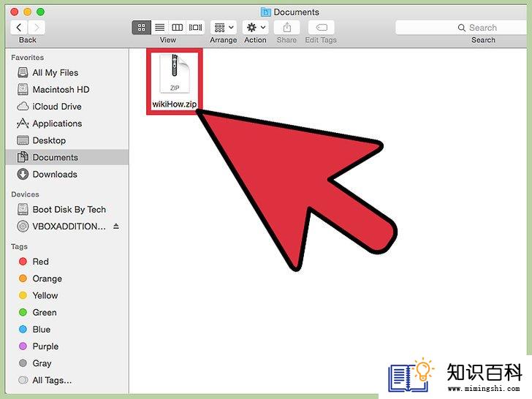Screen dimensions: 532x399
Task: Click the Edit Tags toolbar button
Action: coord(322,28)
